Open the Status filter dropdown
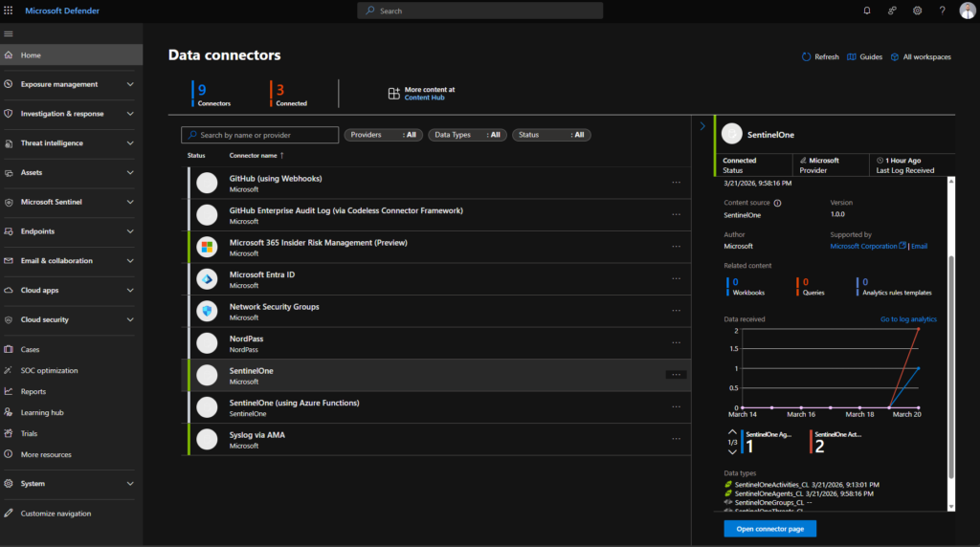The width and height of the screenshot is (980, 547). 551,135
